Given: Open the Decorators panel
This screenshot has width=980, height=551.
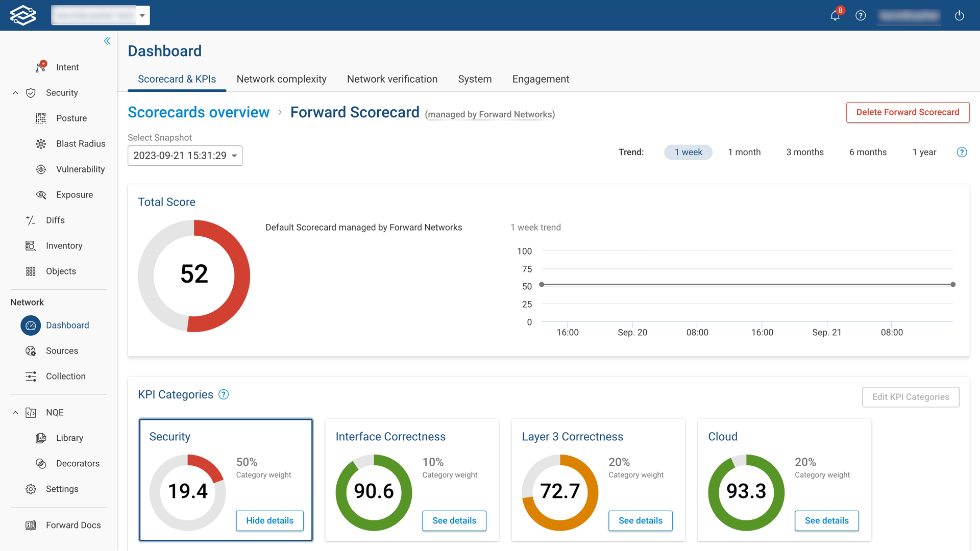Looking at the screenshot, I should coord(78,463).
